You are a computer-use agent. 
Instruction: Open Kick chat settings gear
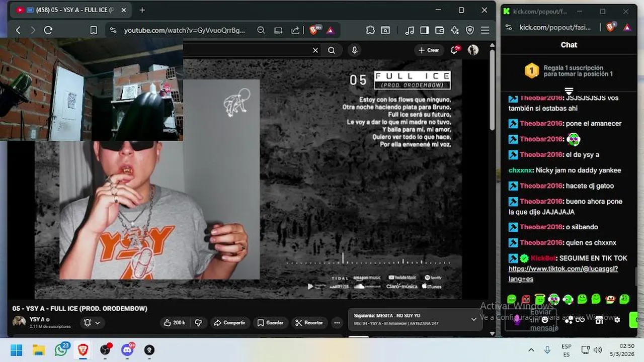pos(617,320)
